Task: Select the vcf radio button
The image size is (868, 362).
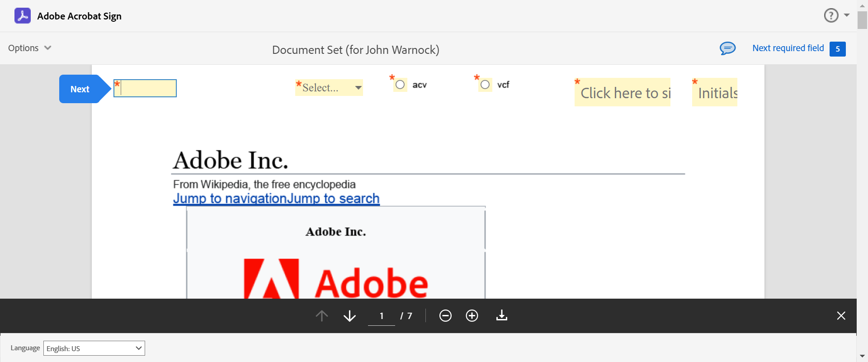Action: tap(485, 85)
